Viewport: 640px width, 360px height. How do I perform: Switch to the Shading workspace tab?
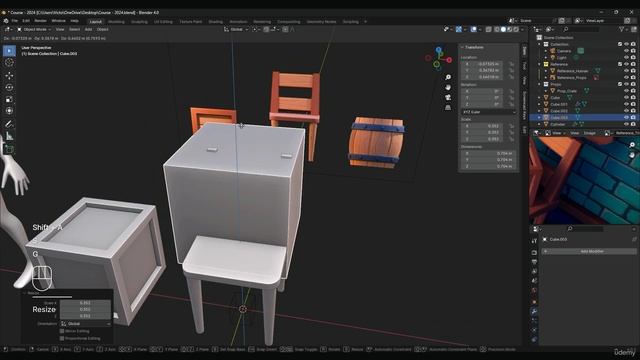[x=216, y=22]
